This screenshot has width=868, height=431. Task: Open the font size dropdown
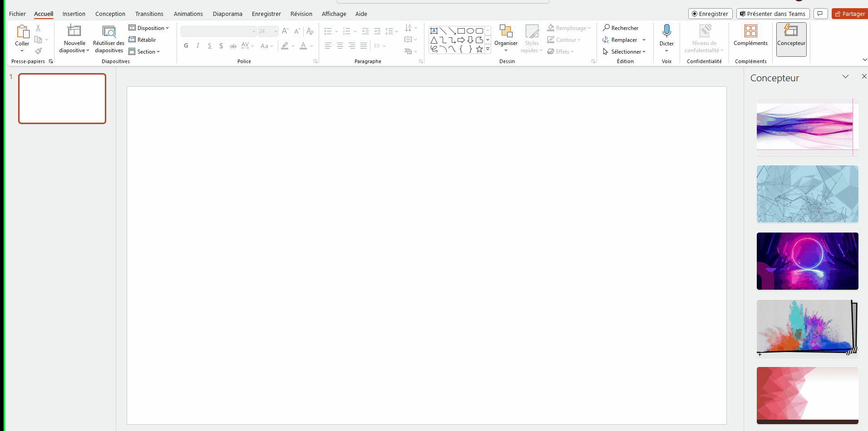pos(276,31)
